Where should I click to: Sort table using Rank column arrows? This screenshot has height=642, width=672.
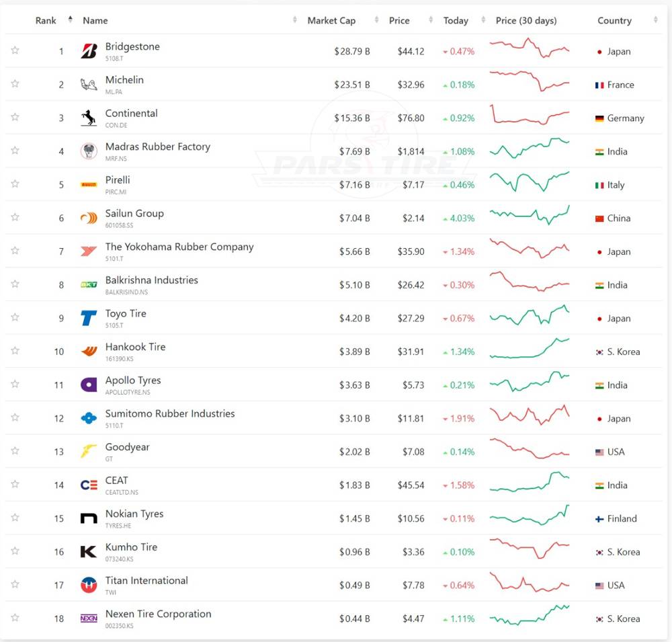[71, 19]
